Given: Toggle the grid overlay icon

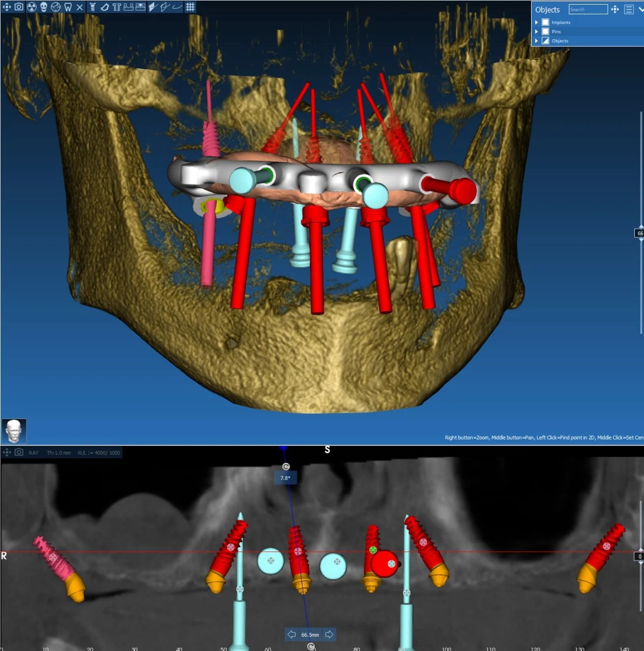Looking at the screenshot, I should click(x=190, y=7).
